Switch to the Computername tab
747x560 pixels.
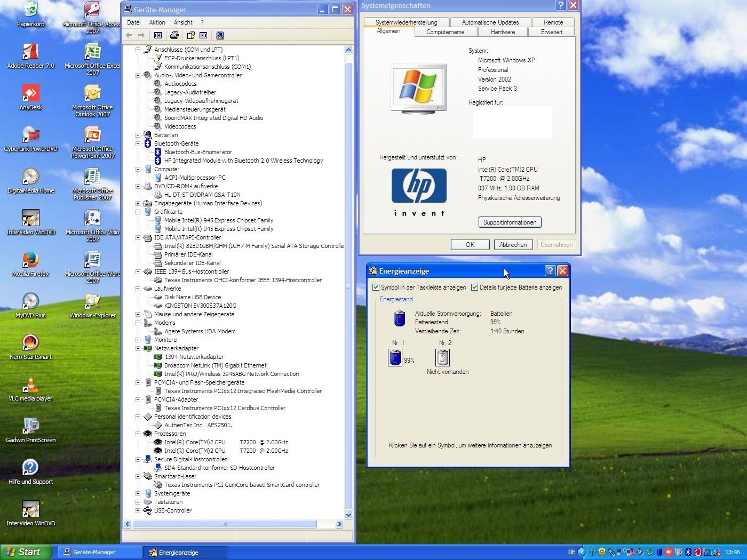pyautogui.click(x=445, y=32)
